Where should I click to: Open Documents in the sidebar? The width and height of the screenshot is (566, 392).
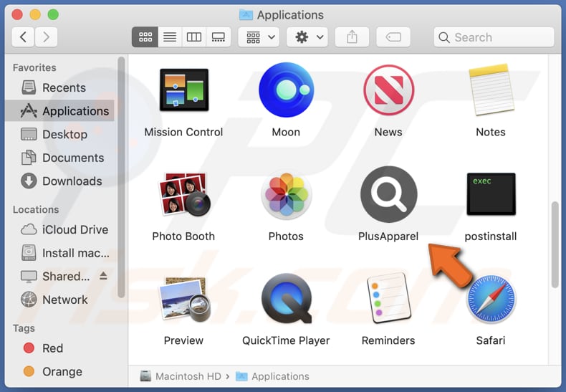pos(59,158)
